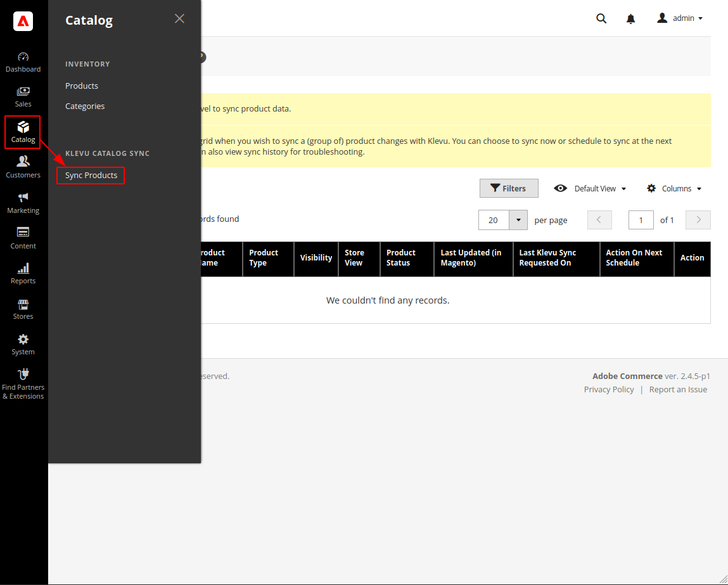This screenshot has height=585, width=728.
Task: Click the Catalog panel title
Action: (89, 20)
